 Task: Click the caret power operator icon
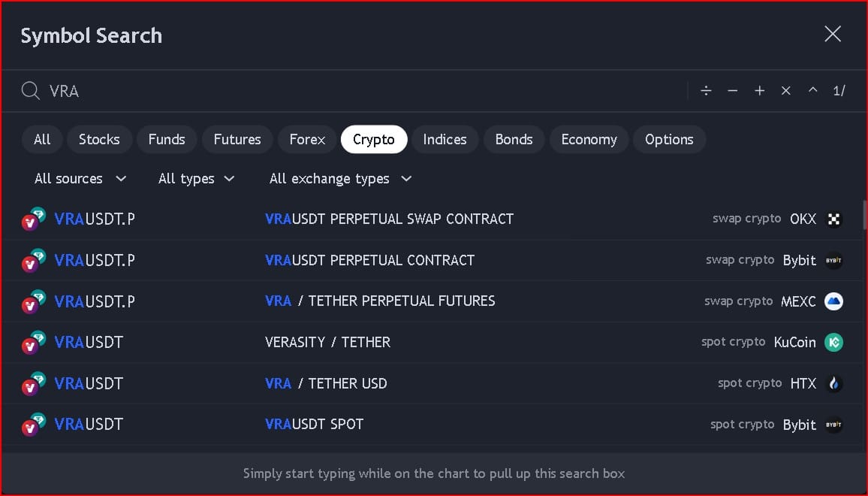(x=812, y=91)
